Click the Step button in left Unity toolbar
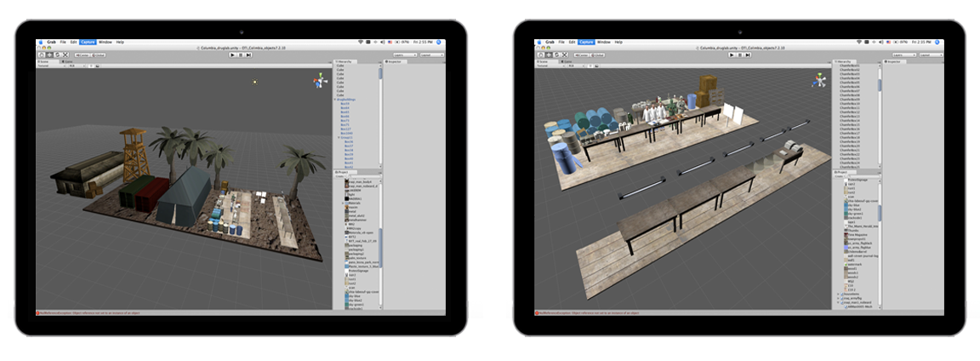 pyautogui.click(x=250, y=54)
